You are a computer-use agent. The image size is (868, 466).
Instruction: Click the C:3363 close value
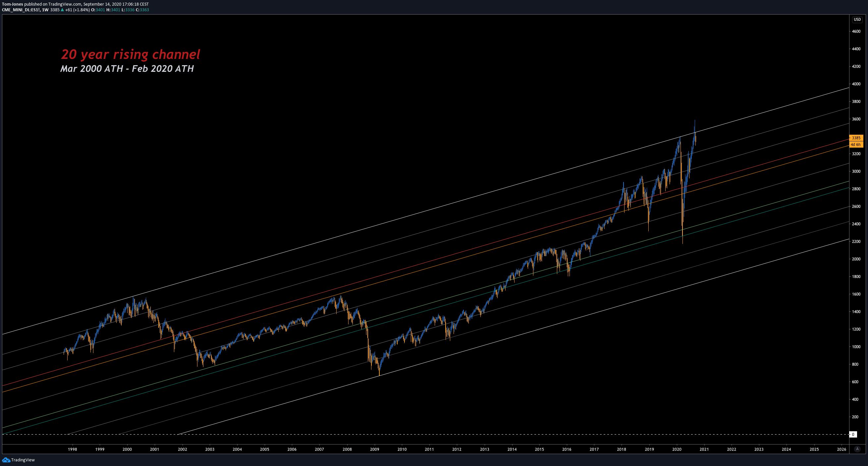point(142,10)
